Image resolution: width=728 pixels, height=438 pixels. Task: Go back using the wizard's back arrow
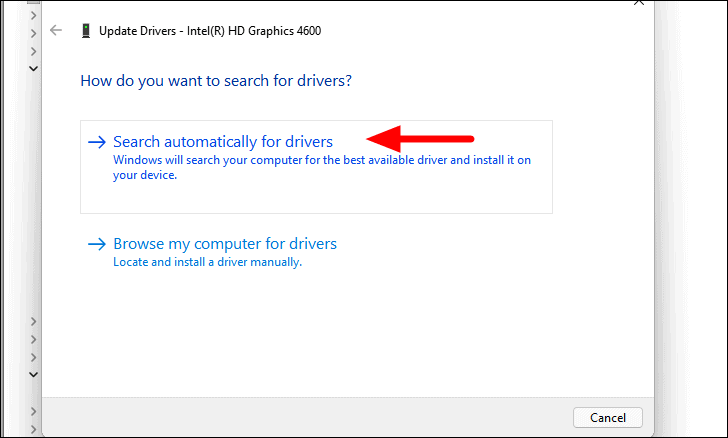click(x=56, y=31)
